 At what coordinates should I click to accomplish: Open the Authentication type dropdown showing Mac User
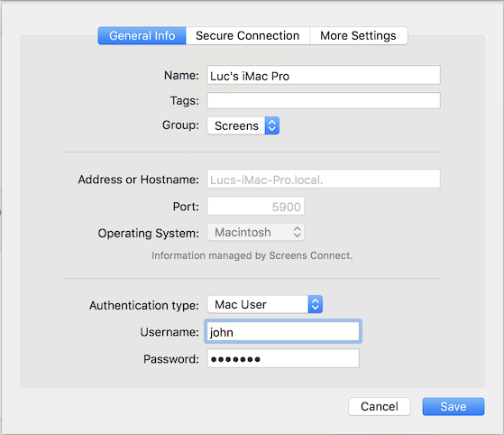(x=265, y=304)
